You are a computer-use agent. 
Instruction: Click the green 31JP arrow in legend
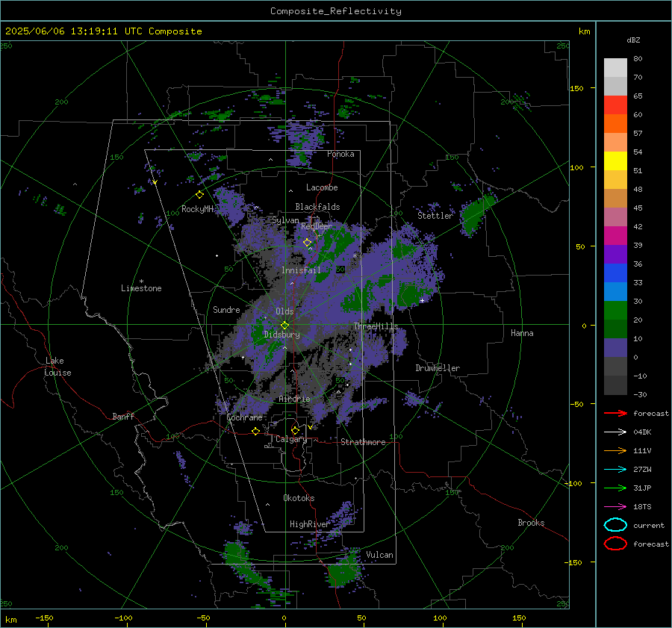click(615, 488)
